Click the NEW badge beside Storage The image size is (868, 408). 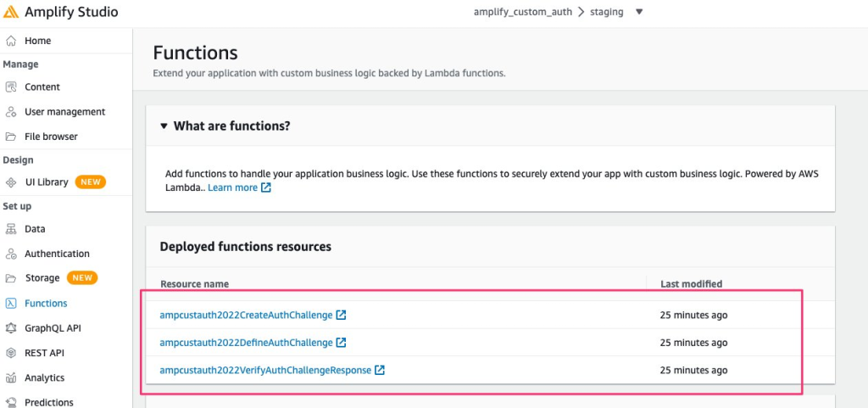click(x=82, y=278)
